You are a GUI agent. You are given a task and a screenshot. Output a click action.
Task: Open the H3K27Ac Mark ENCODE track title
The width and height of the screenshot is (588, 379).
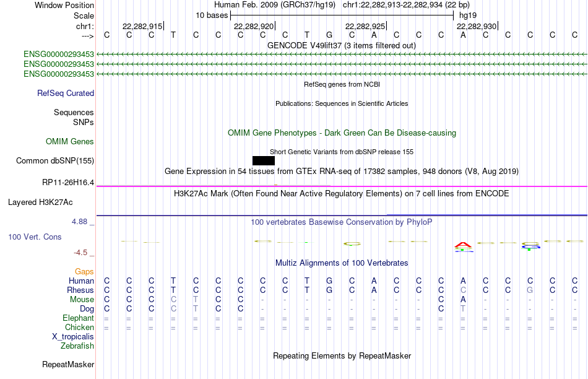(342, 194)
